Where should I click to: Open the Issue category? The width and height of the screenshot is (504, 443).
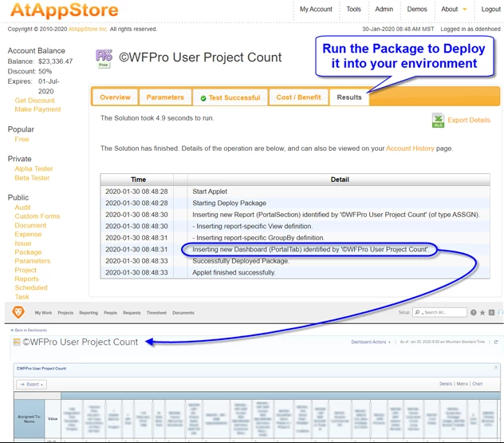pos(23,243)
